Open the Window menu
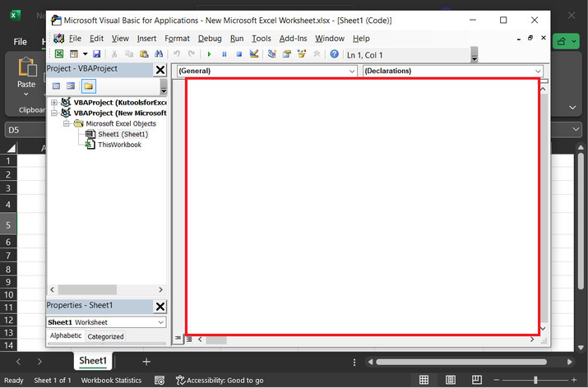 coord(330,39)
